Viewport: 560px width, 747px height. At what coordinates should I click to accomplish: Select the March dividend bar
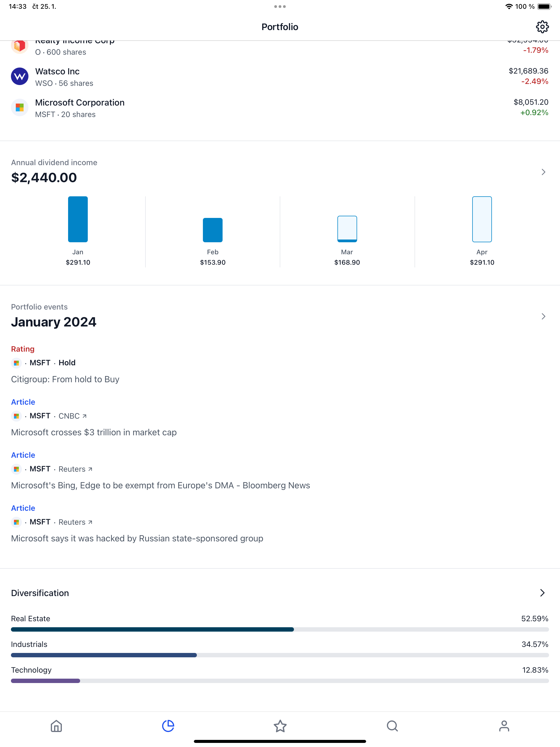pyautogui.click(x=347, y=229)
